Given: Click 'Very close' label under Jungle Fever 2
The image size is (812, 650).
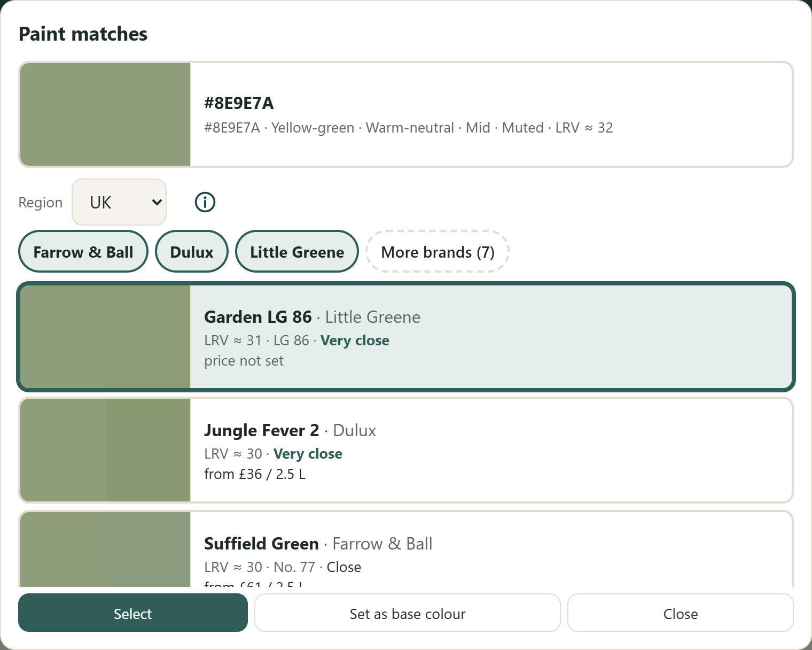Looking at the screenshot, I should coord(308,454).
